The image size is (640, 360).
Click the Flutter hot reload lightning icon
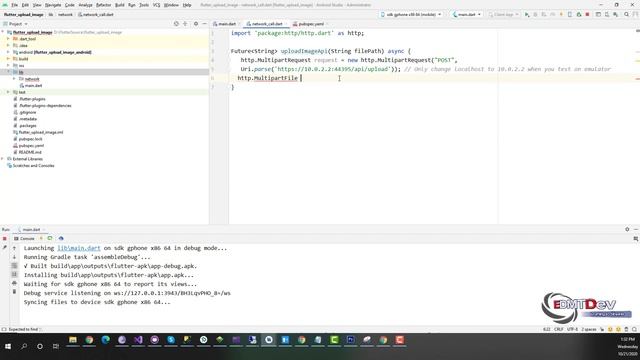(561, 14)
